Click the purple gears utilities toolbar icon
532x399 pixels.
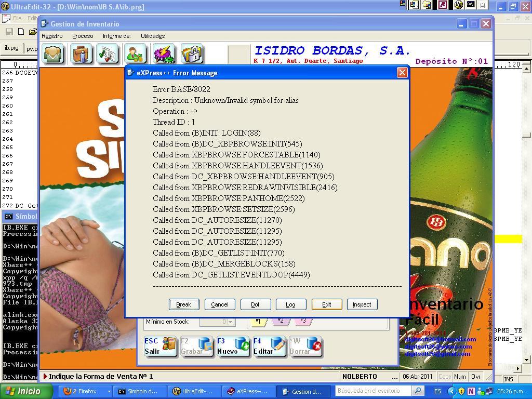pos(162,54)
